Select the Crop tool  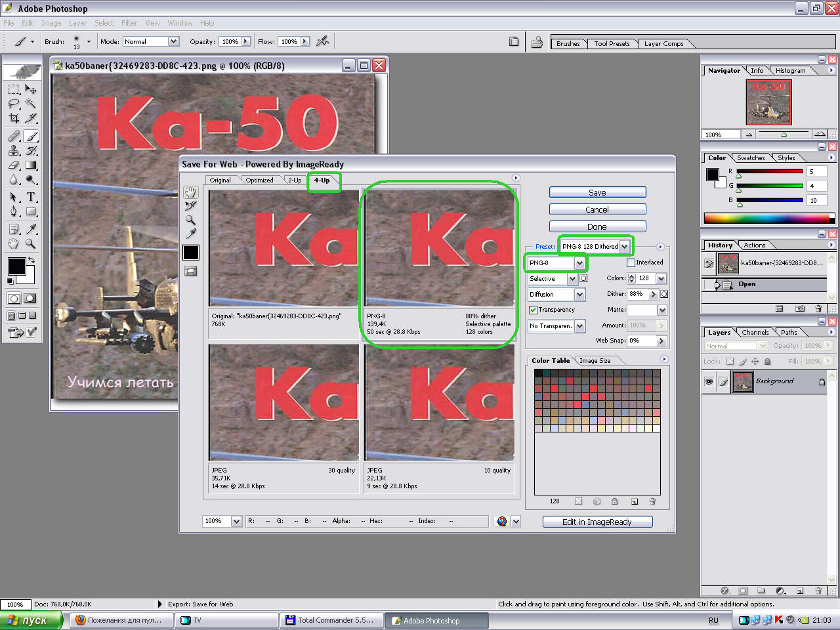[14, 118]
